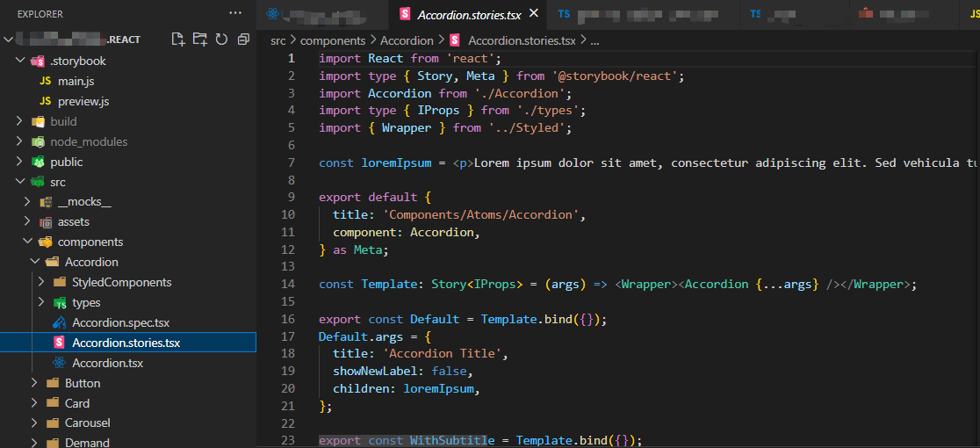Open Explorer more actions ellipsis menu
The width and height of the screenshot is (980, 448).
click(235, 13)
